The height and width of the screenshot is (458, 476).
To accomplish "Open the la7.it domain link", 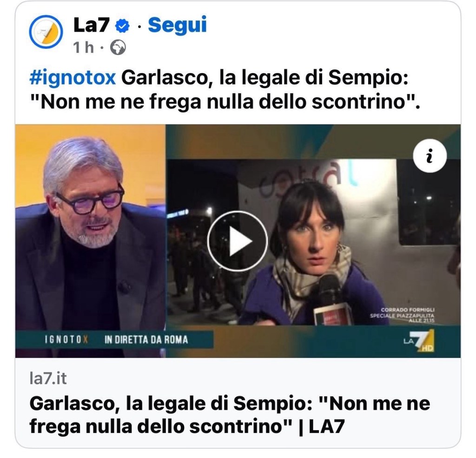I will [x=48, y=378].
